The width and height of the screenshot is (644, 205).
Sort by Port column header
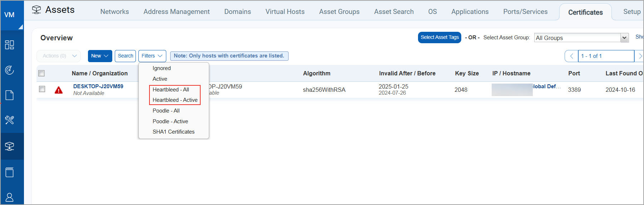pos(574,73)
